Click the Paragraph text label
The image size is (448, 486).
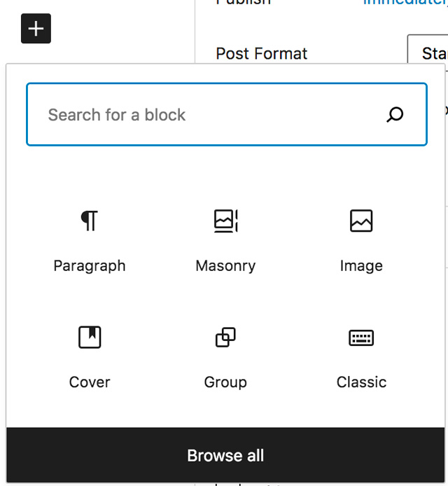coord(90,266)
